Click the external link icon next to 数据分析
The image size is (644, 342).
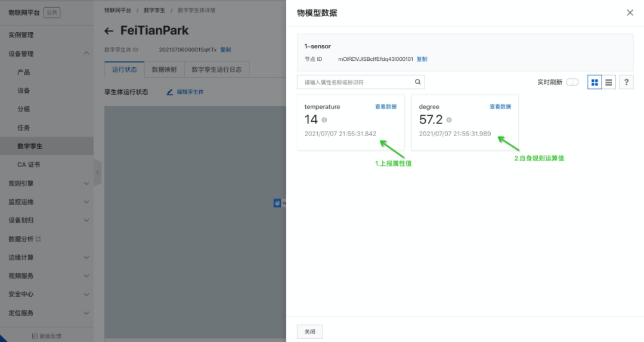coord(38,239)
